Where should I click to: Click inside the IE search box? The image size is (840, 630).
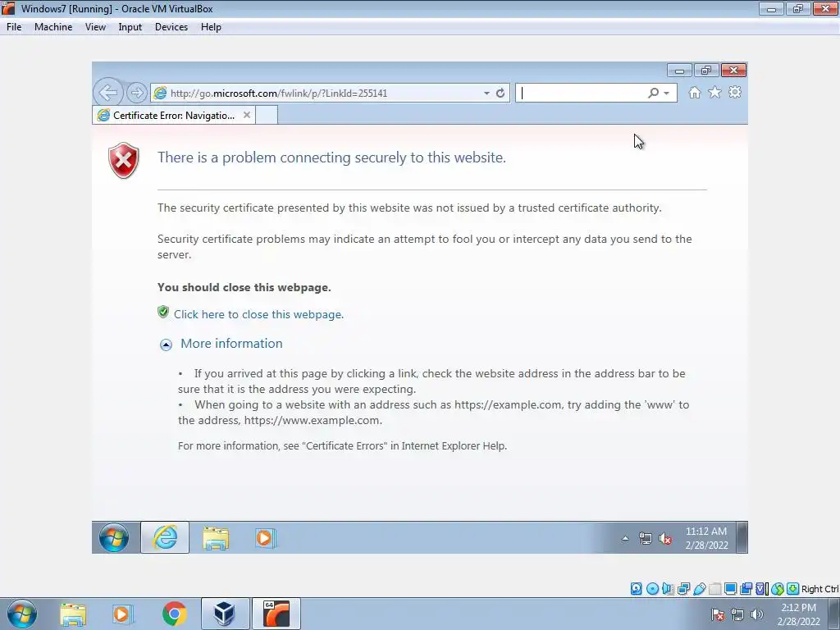582,93
